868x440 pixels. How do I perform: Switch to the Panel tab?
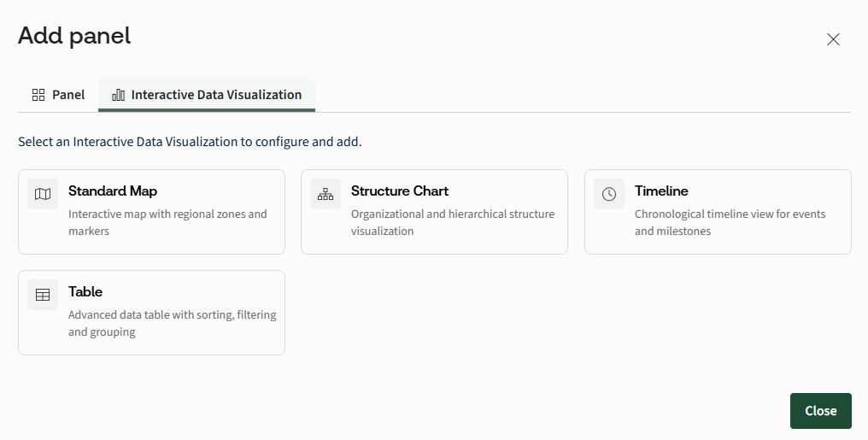58,95
